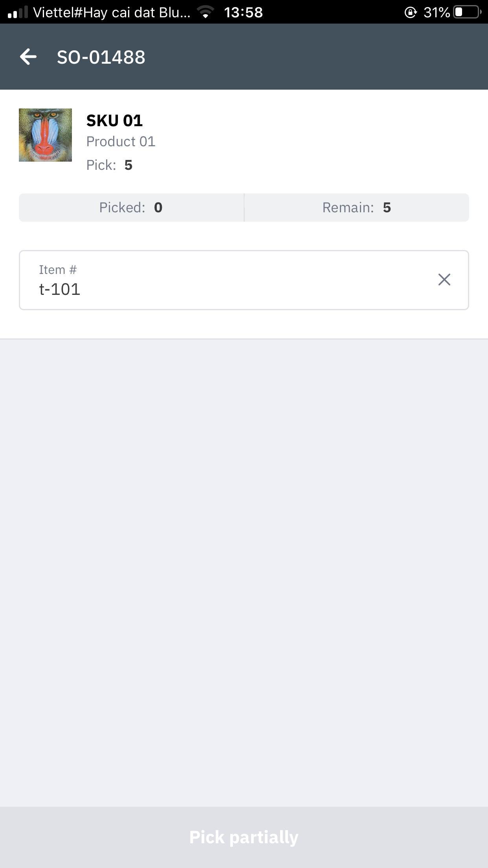Tap the battery icon in the status bar
The image size is (488, 868).
click(x=467, y=12)
